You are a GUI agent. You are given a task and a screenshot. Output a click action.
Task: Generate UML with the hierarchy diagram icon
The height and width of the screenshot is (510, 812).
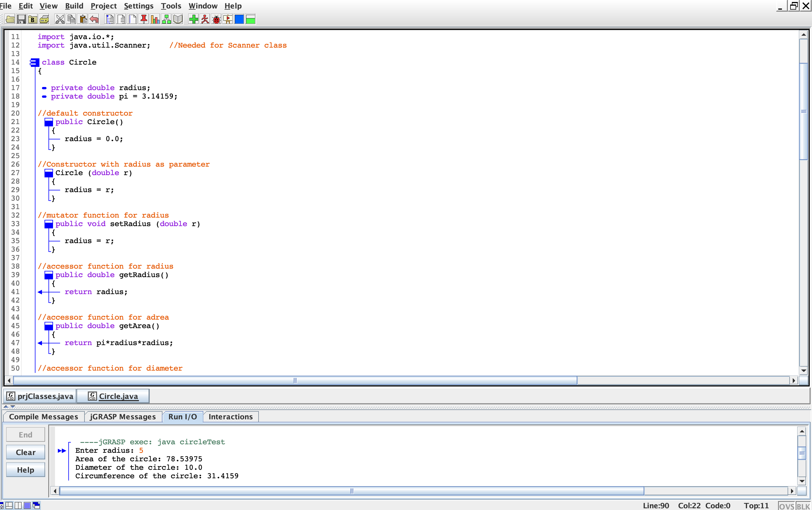167,19
